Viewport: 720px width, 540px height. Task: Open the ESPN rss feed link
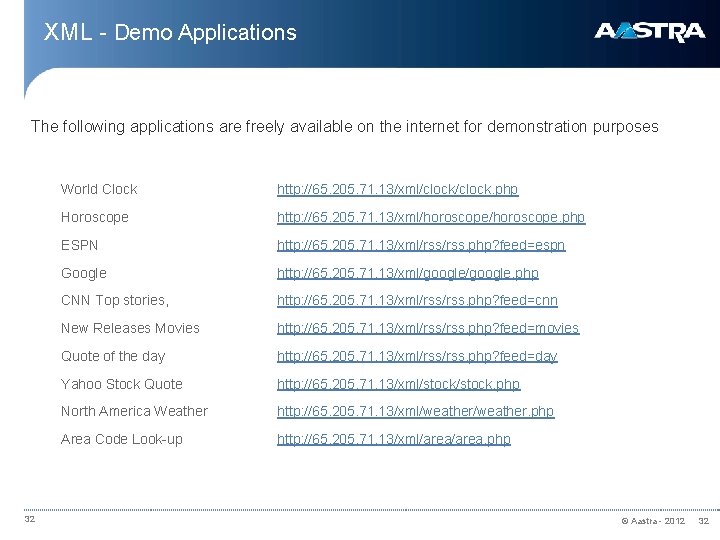(x=421, y=245)
